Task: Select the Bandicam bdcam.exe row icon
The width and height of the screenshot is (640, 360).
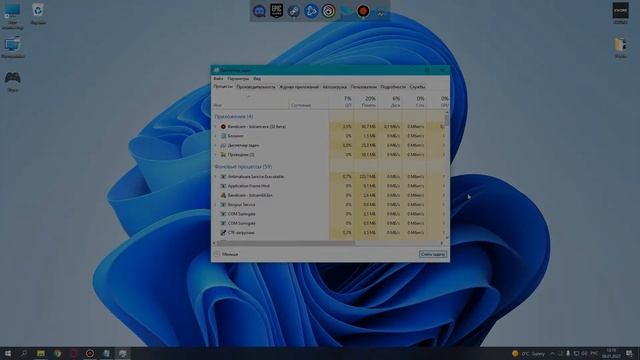Action: [223, 127]
